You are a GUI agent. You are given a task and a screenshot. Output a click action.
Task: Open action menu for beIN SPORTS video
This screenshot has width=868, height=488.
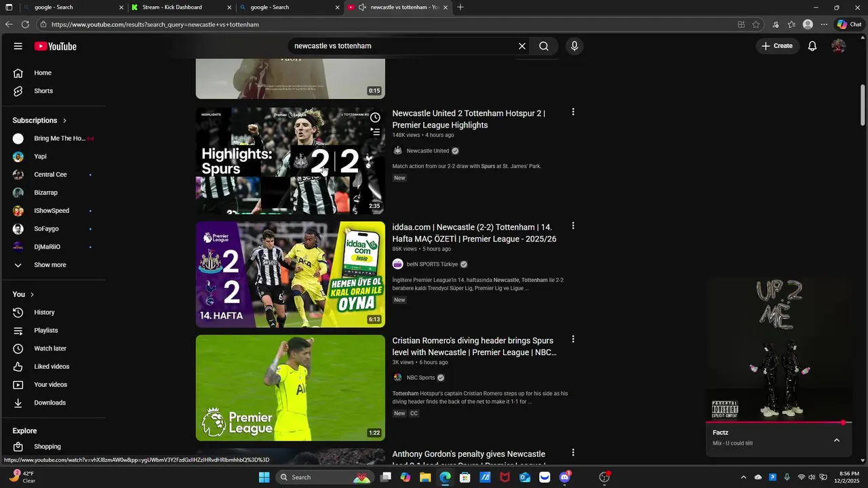pos(573,226)
